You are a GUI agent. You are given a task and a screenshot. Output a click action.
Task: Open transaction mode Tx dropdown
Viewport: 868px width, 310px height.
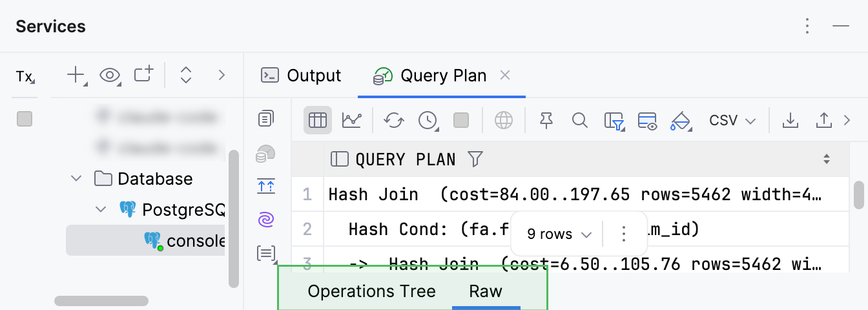(25, 77)
